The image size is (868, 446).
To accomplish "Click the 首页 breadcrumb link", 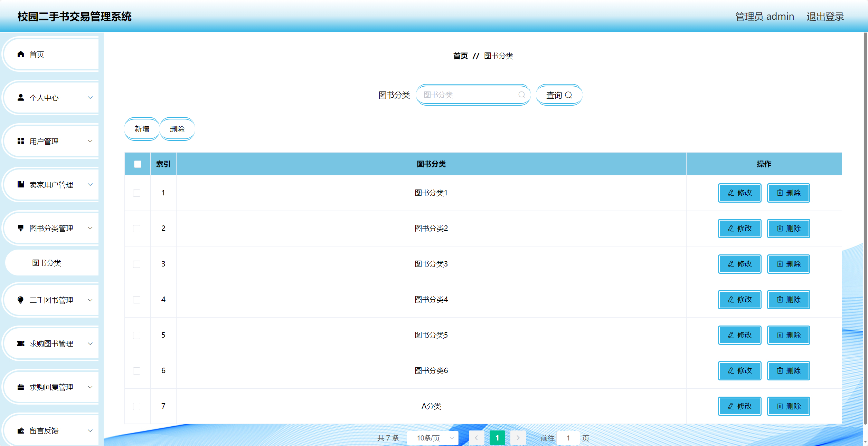I will 460,56.
